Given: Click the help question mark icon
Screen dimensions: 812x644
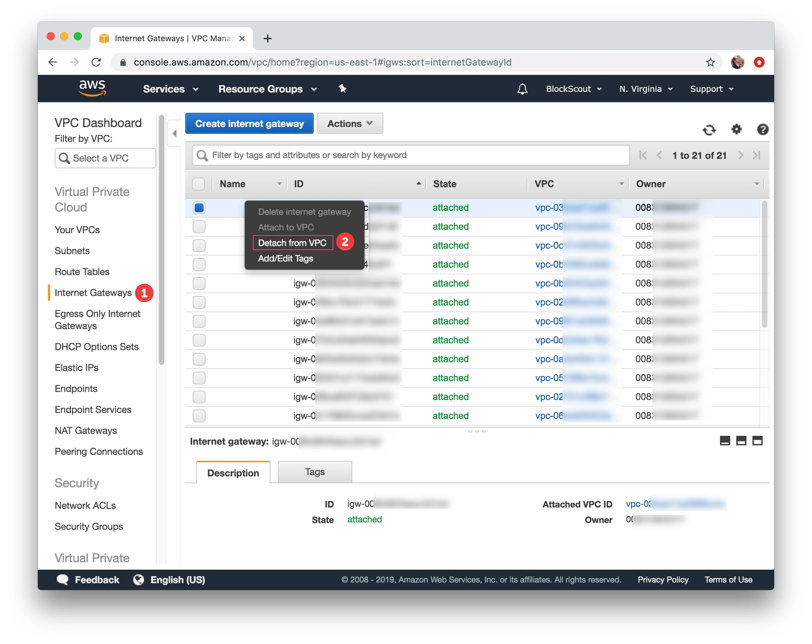Looking at the screenshot, I should pyautogui.click(x=762, y=130).
